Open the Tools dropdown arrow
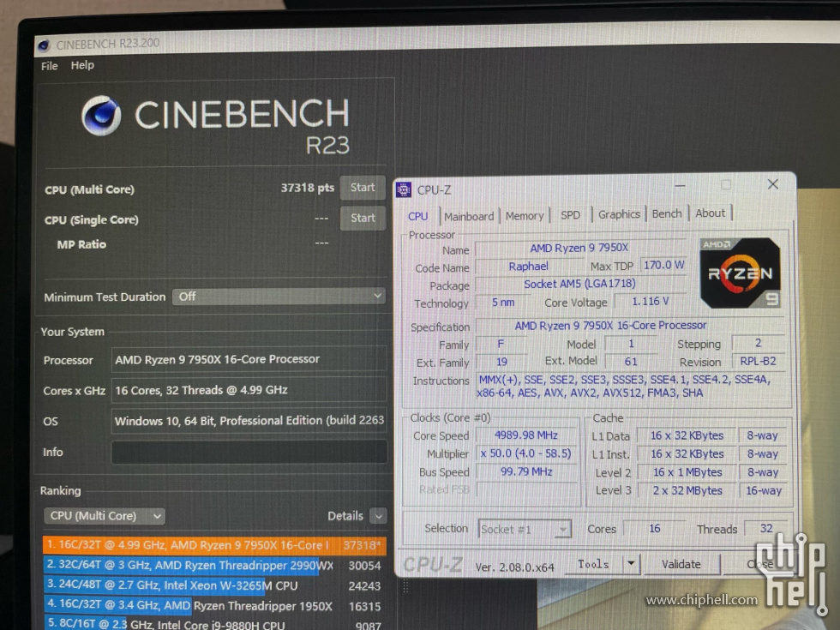 point(631,564)
